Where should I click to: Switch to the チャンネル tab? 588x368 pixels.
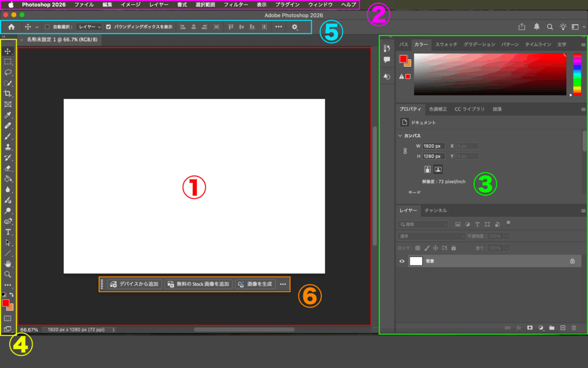coord(435,210)
